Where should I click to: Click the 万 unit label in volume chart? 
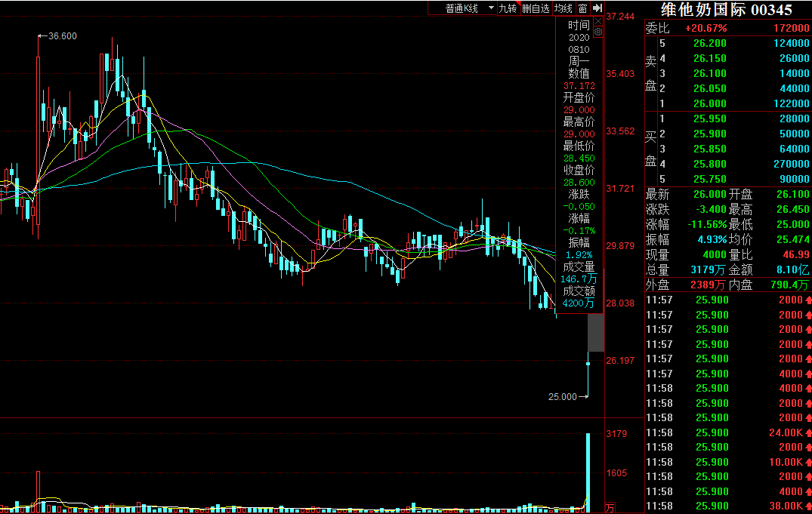pos(610,506)
